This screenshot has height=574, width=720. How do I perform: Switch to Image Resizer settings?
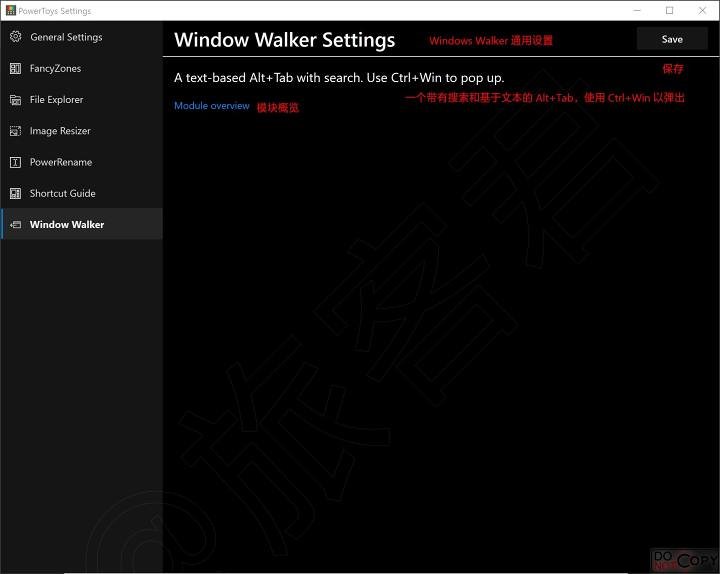coord(82,131)
